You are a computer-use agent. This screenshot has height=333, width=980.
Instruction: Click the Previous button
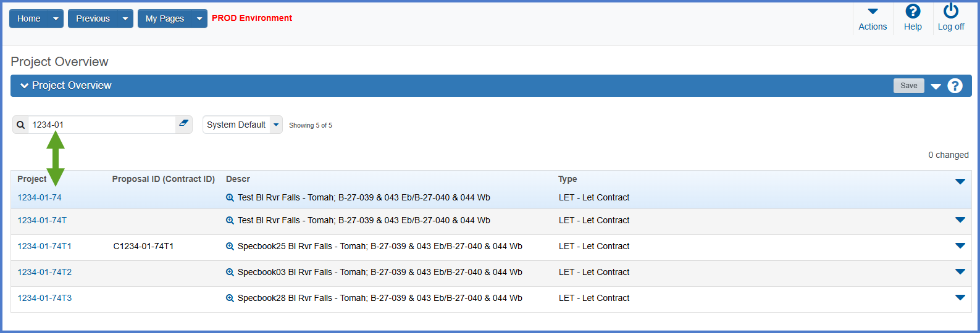click(x=93, y=18)
